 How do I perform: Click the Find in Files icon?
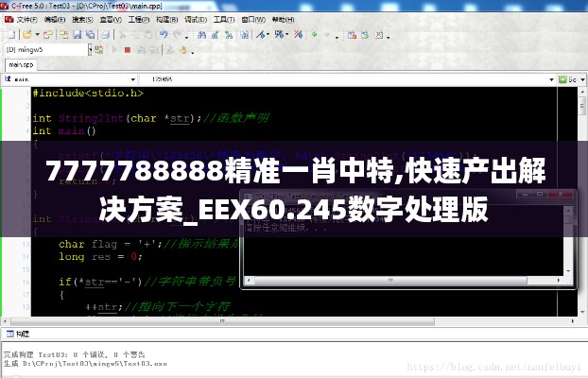(245, 35)
